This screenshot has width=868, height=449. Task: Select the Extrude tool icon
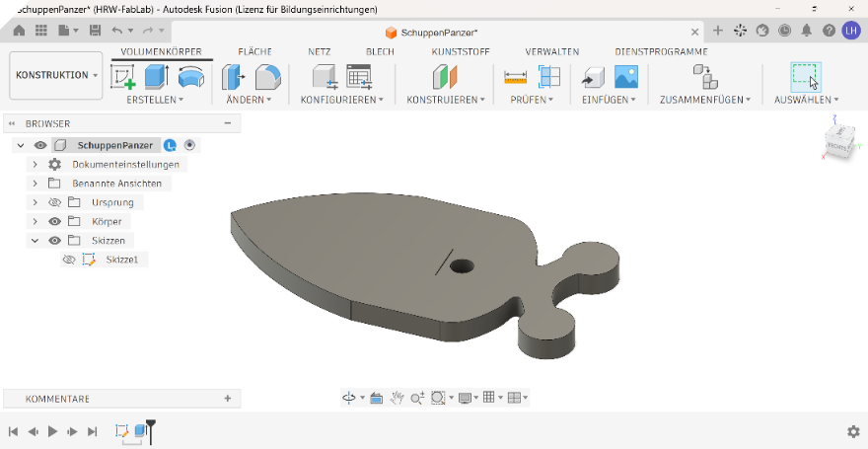157,76
